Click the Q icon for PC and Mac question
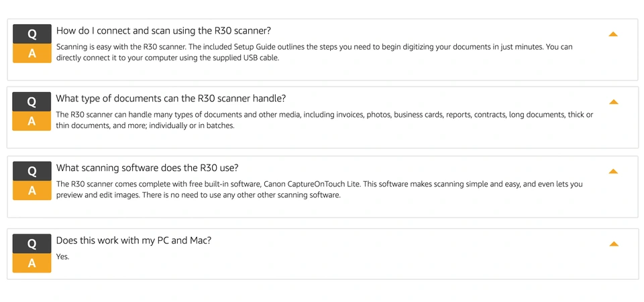Screen dimensions: 644x302 pos(32,244)
